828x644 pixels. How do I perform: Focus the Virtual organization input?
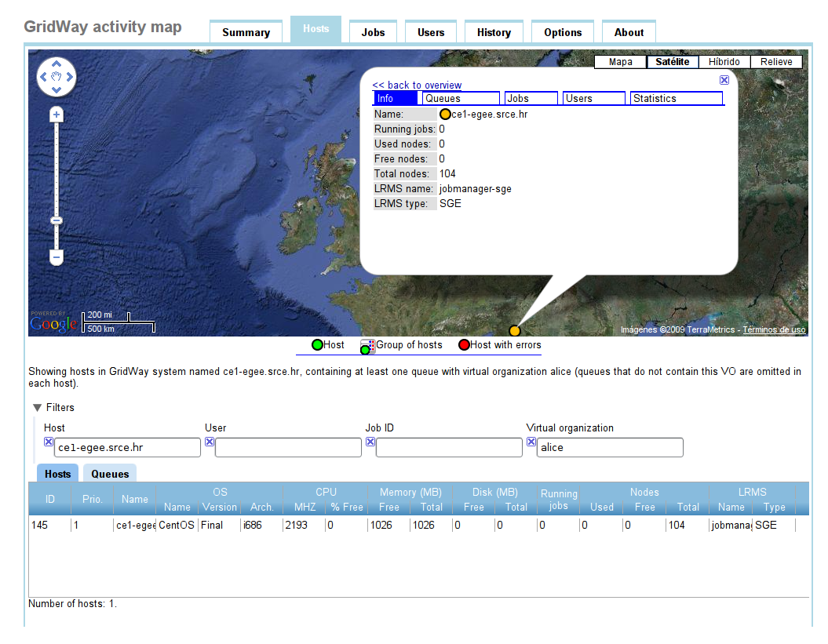[x=610, y=447]
